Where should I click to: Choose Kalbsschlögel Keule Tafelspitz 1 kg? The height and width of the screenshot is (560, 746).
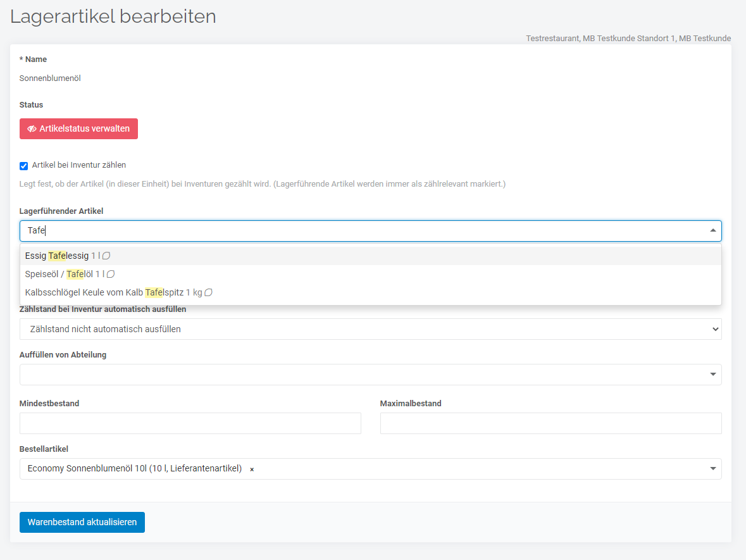[x=371, y=292]
